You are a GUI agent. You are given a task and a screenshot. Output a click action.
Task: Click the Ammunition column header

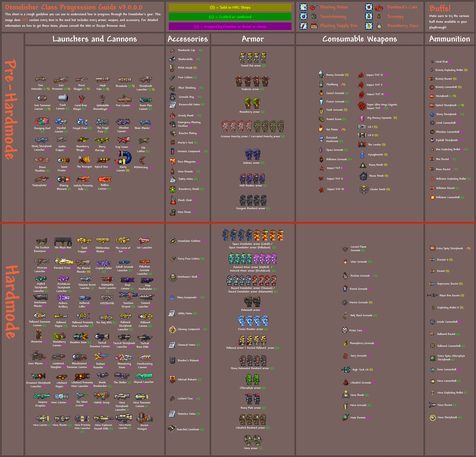coord(450,39)
